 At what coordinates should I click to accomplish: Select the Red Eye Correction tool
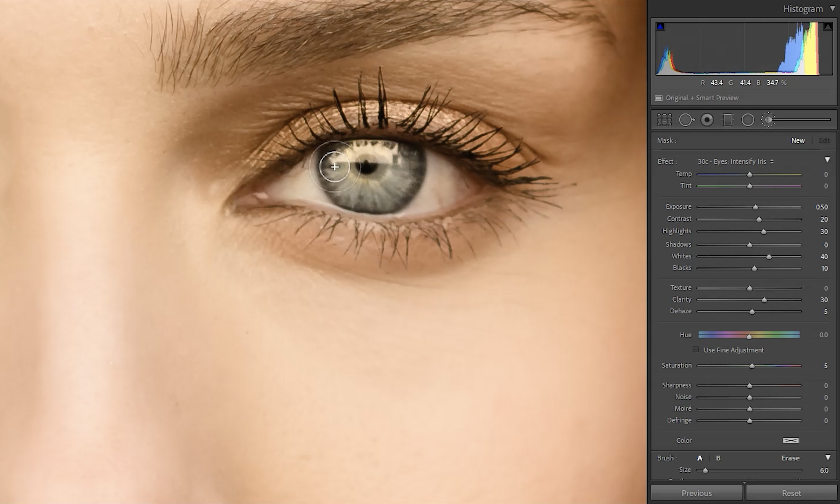[x=707, y=119]
